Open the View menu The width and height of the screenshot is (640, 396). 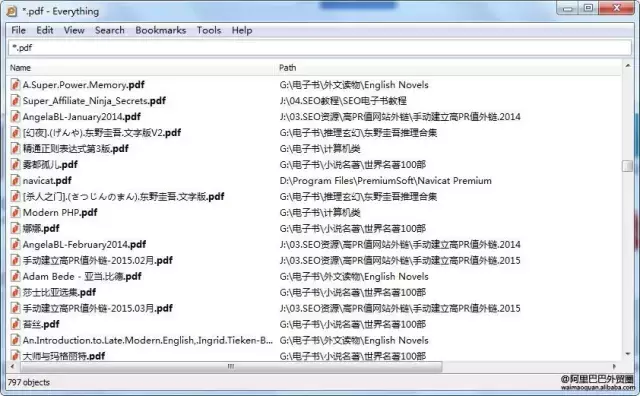click(74, 30)
